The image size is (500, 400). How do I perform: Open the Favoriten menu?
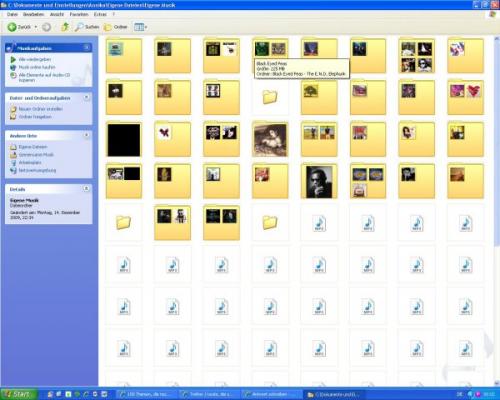79,14
